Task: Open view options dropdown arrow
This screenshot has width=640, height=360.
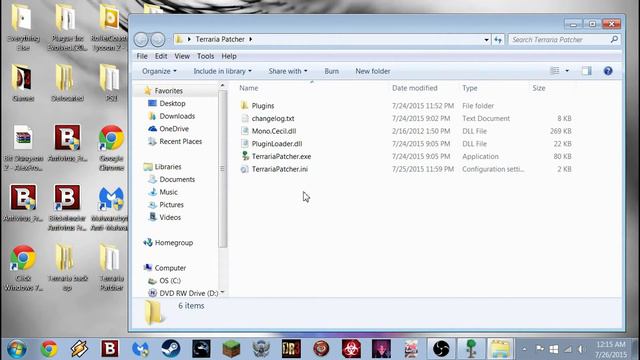Action: click(567, 71)
